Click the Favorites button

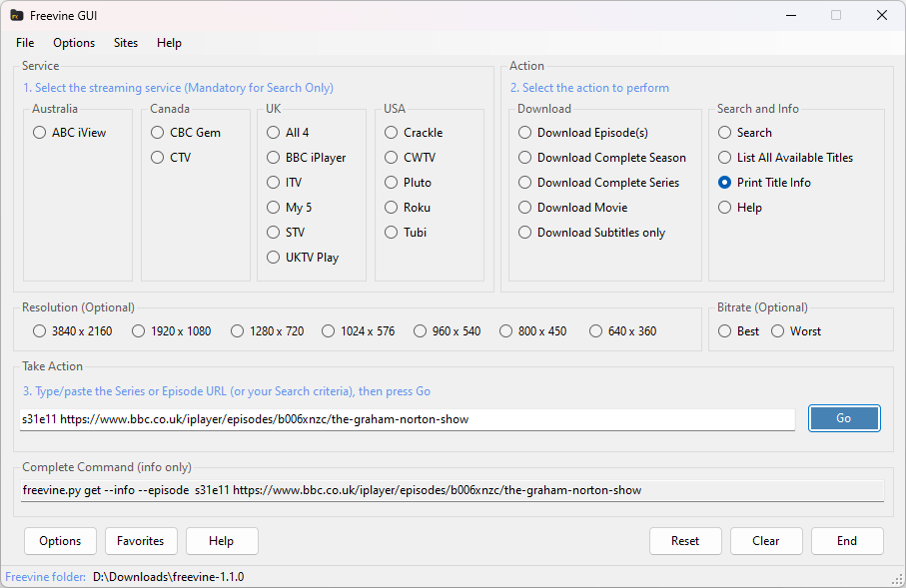141,541
